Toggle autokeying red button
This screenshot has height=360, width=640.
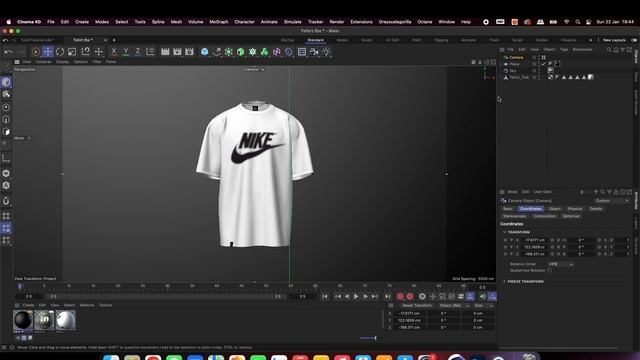tap(410, 296)
